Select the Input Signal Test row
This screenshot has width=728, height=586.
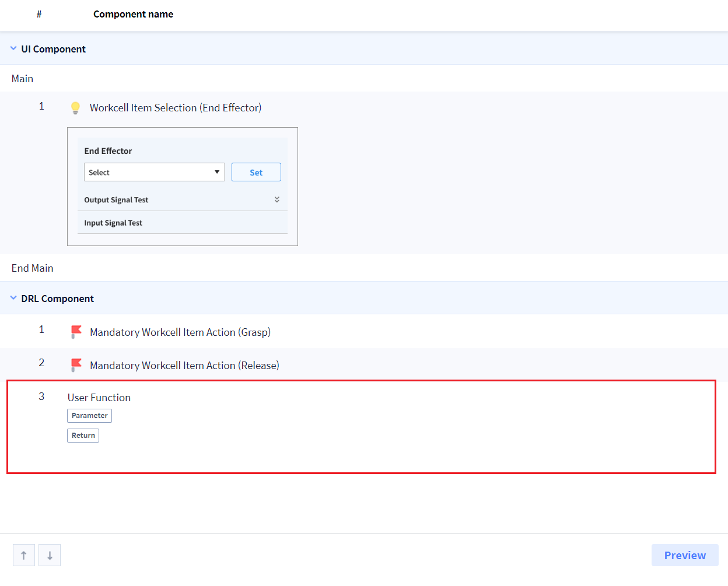point(113,223)
